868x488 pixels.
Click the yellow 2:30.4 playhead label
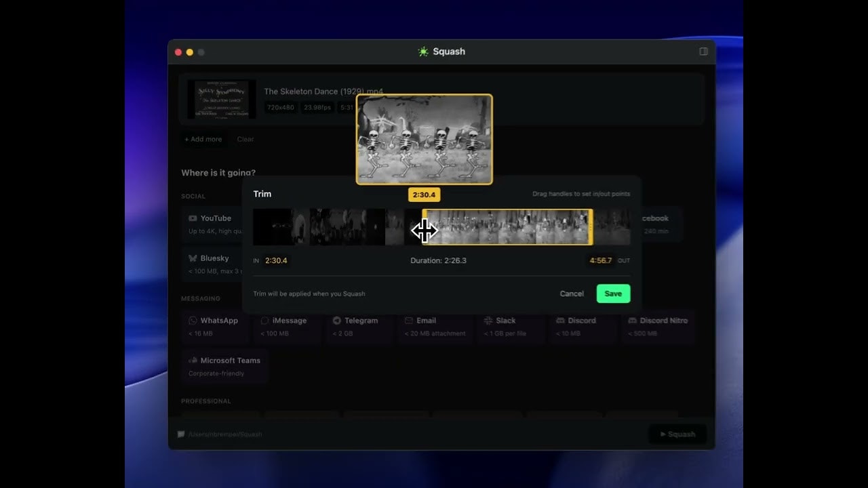[x=424, y=195]
